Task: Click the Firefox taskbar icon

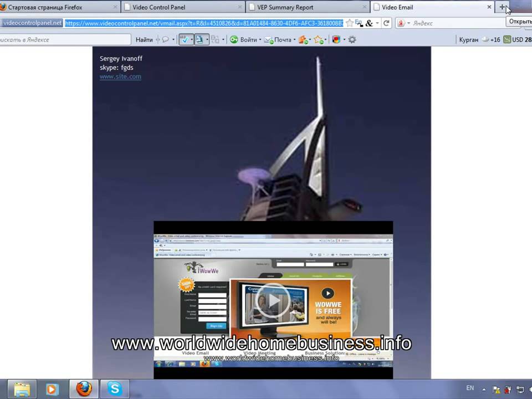Action: click(84, 389)
